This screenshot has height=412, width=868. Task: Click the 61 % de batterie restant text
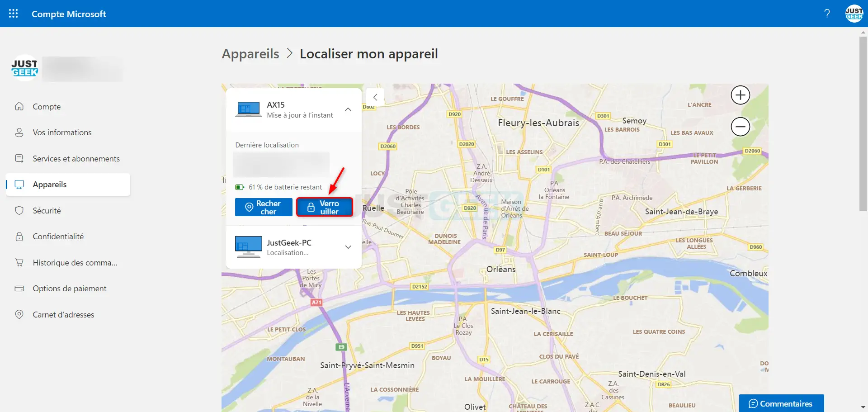[x=285, y=187]
